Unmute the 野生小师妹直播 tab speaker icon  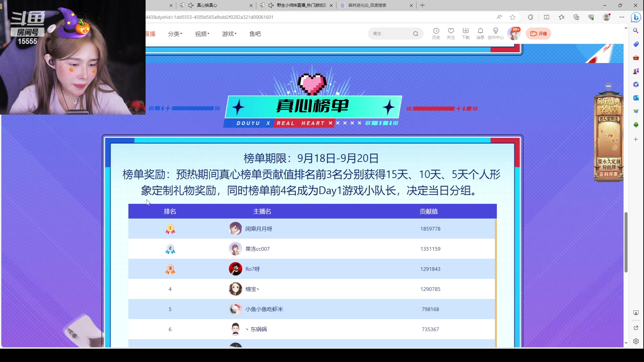click(271, 5)
